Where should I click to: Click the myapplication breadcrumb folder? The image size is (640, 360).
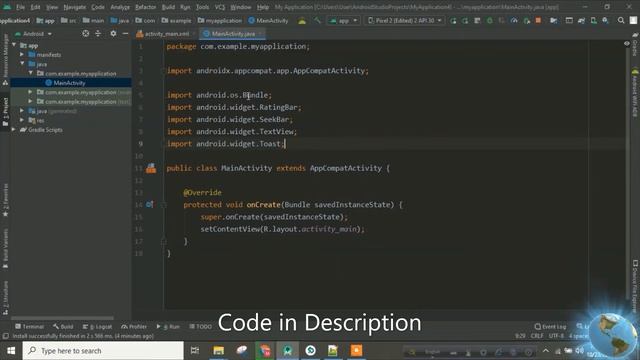(x=220, y=20)
